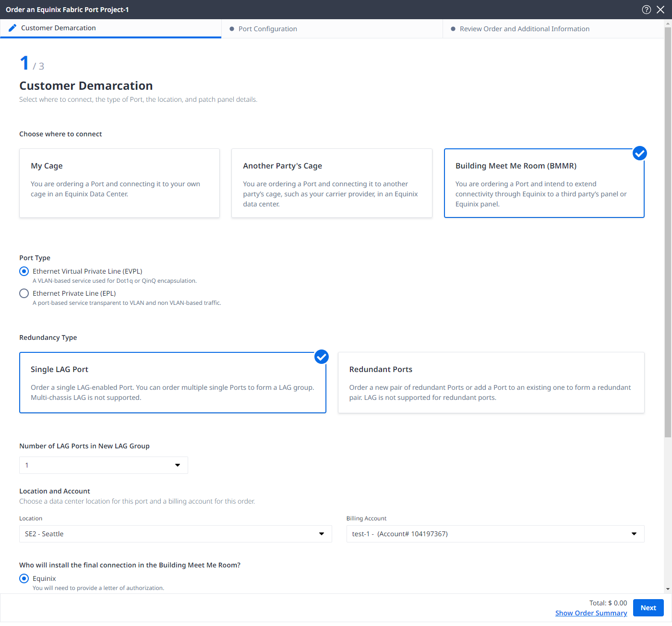
Task: Click the 'Total: $ 0.00' text
Action: [x=608, y=603]
